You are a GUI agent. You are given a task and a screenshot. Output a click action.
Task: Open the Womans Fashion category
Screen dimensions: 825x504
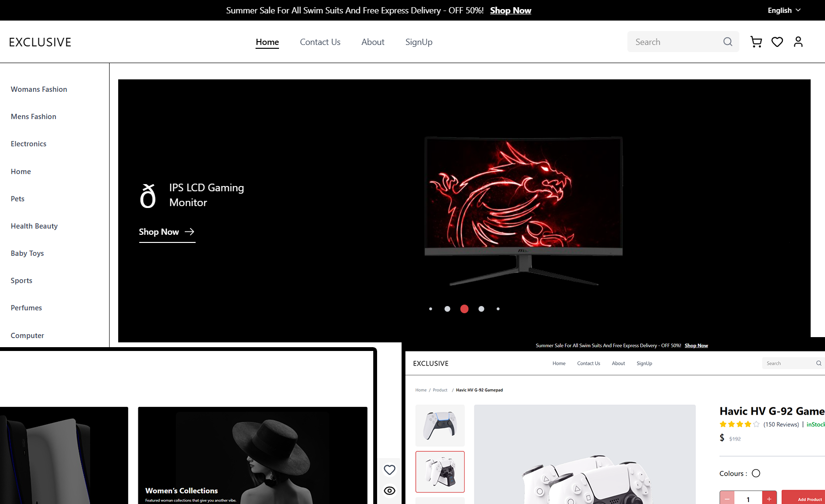39,89
